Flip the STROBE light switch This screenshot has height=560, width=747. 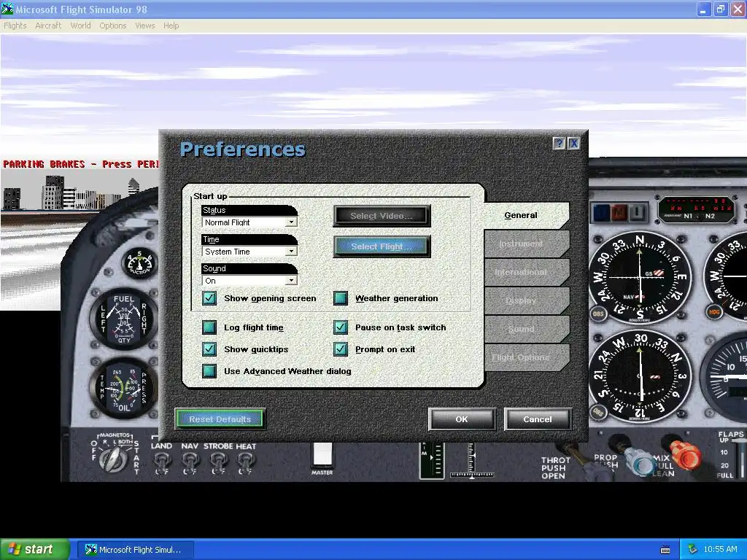tap(218, 463)
